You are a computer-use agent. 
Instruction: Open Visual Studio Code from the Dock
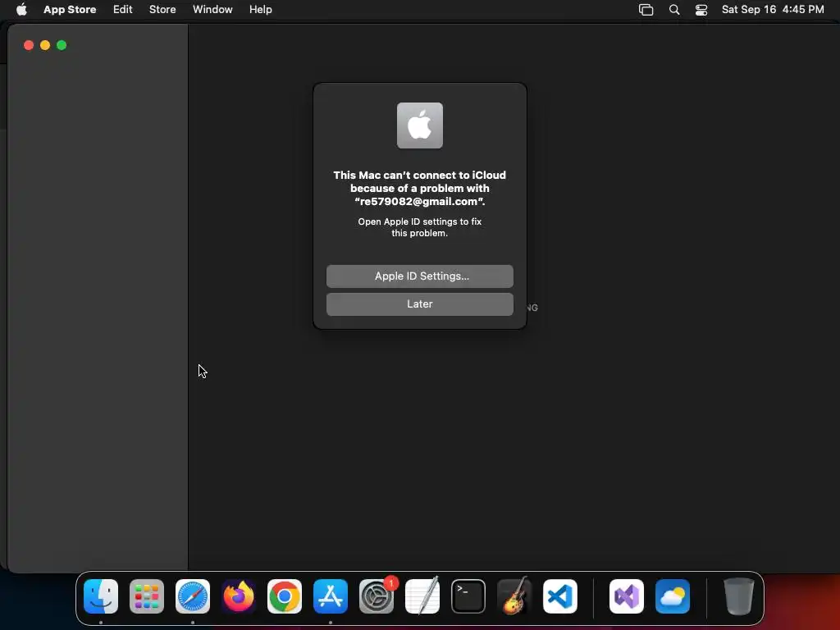tap(560, 596)
